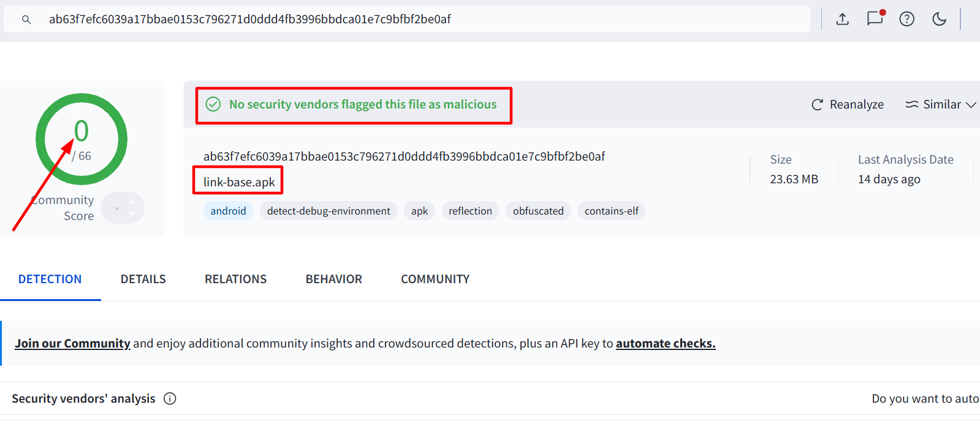Switch to the DETAILS tab

tap(143, 280)
